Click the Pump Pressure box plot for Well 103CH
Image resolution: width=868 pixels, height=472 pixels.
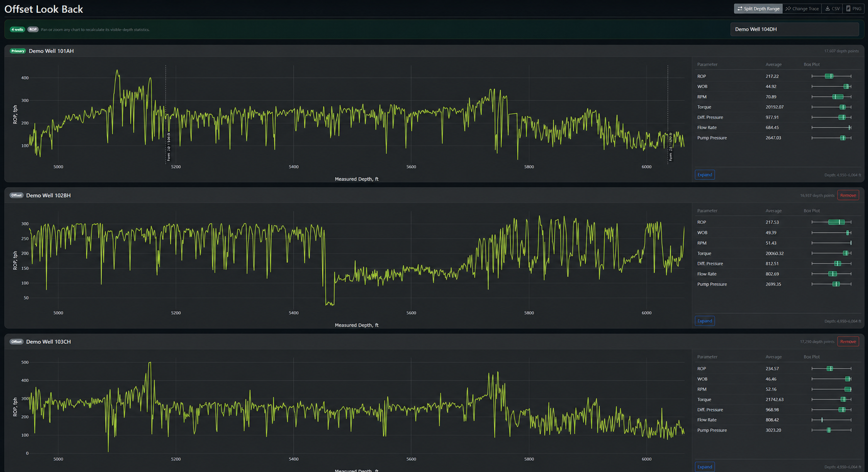[831, 430]
